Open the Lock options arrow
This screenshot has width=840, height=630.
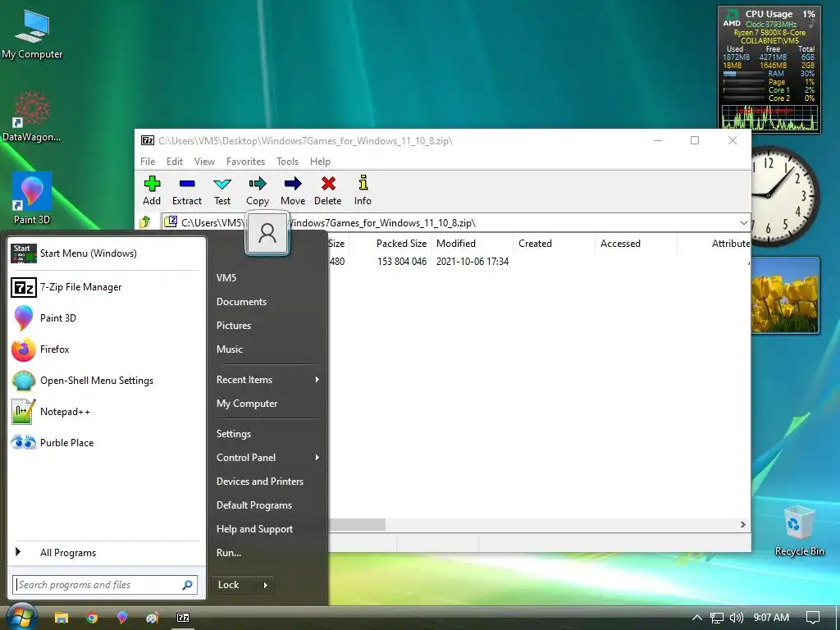coord(265,585)
